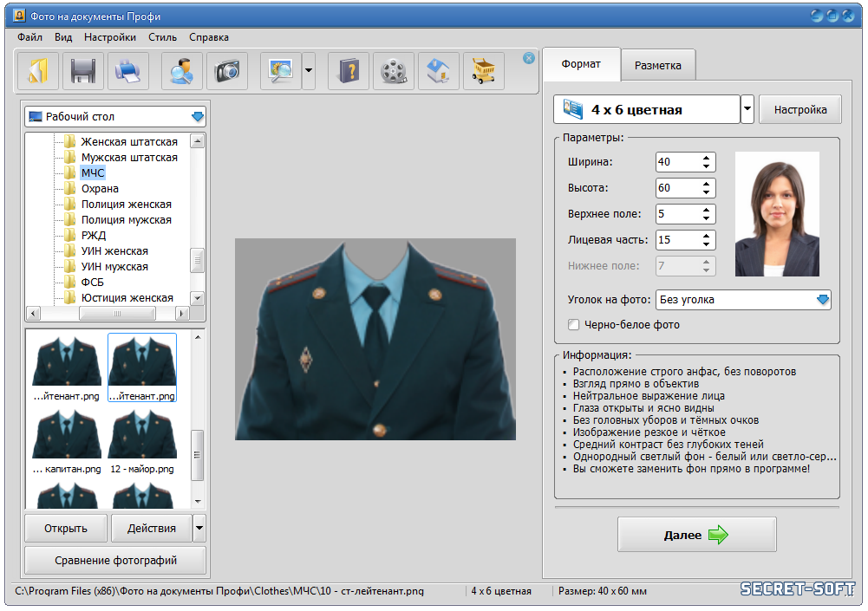This screenshot has width=868, height=611.
Task: Click thumbnail list scroll-up arrow
Action: [x=199, y=336]
